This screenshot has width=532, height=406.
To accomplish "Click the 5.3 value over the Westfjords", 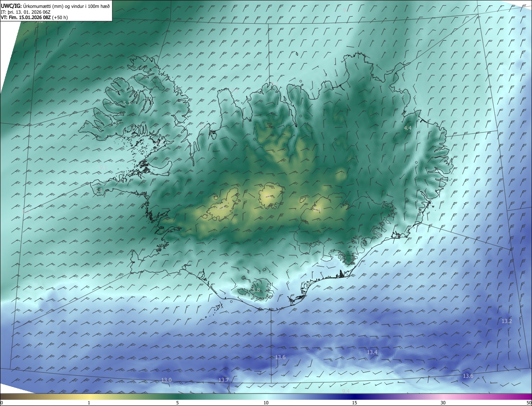I will (127, 103).
